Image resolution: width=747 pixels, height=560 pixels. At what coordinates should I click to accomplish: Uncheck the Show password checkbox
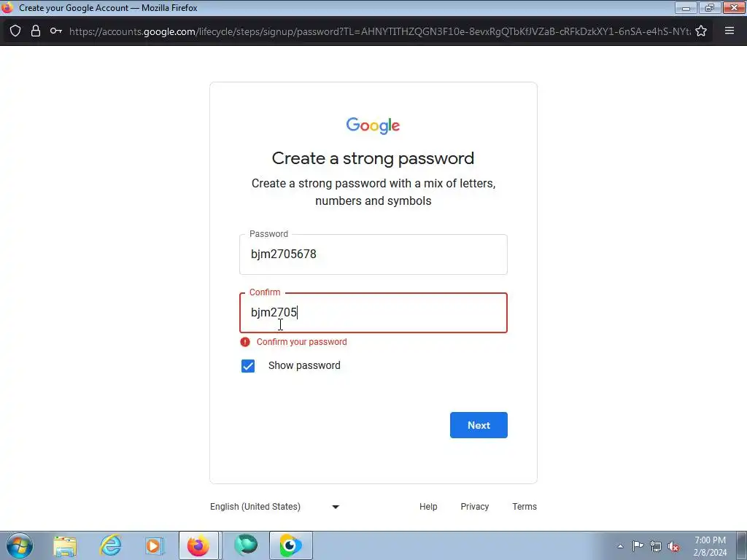click(x=248, y=366)
